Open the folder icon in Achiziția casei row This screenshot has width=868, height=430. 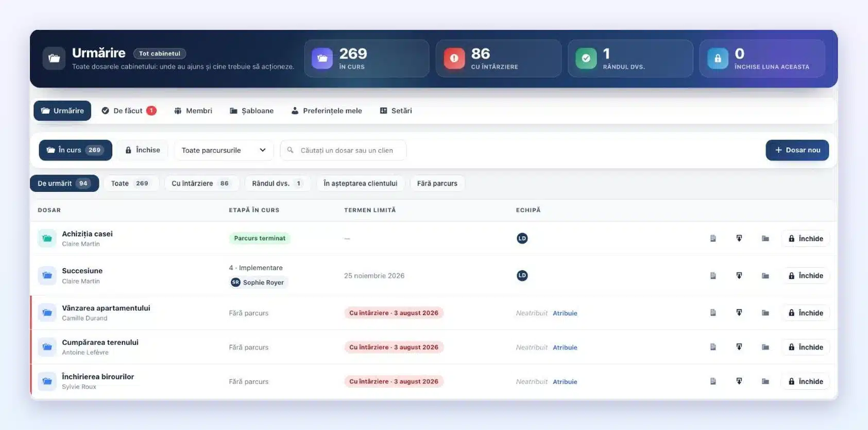[x=765, y=238]
